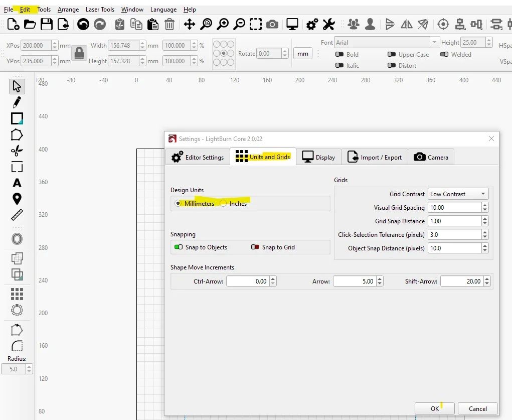Toggle the Distort switch
The height and width of the screenshot is (420, 512).
392,65
